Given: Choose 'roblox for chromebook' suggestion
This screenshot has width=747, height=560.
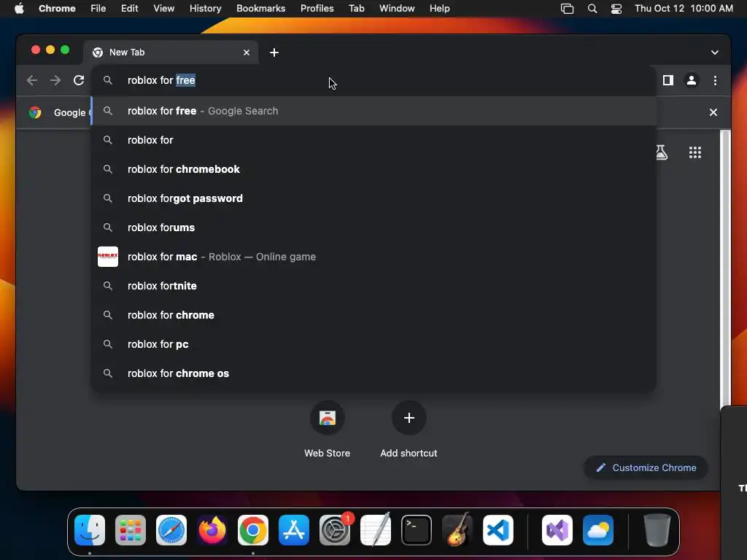Looking at the screenshot, I should coord(373,169).
